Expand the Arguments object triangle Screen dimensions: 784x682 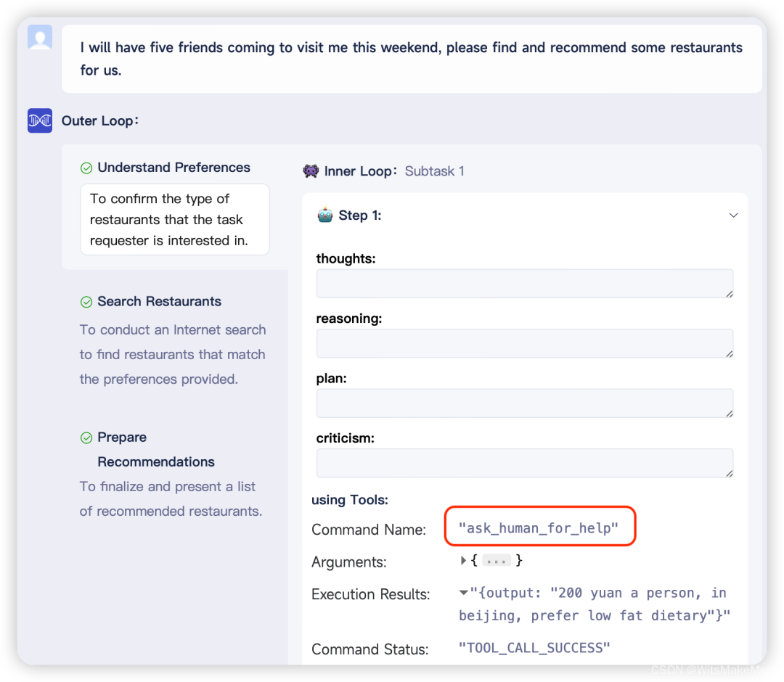[463, 560]
